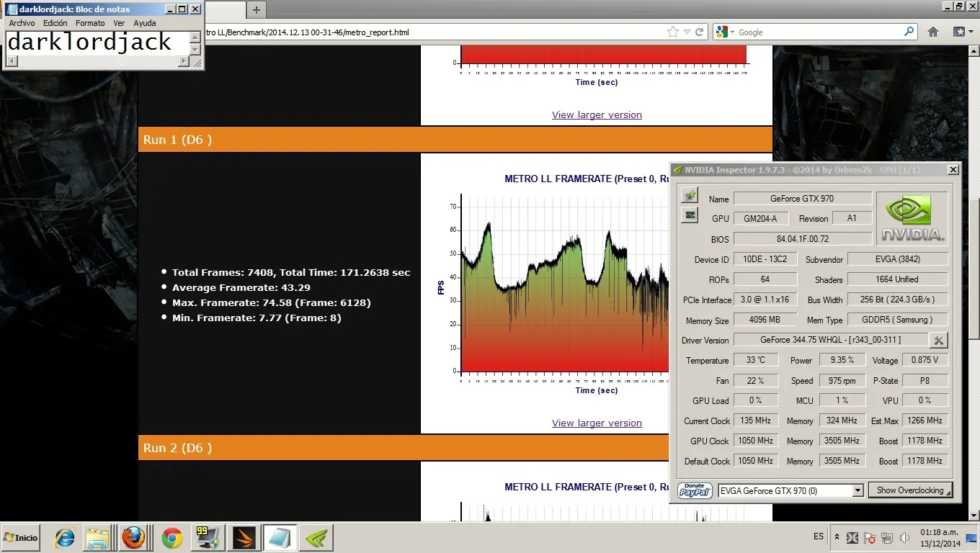Click the BIOS version field 84.04.1F.00.72
This screenshot has width=980, height=553.
pos(803,239)
